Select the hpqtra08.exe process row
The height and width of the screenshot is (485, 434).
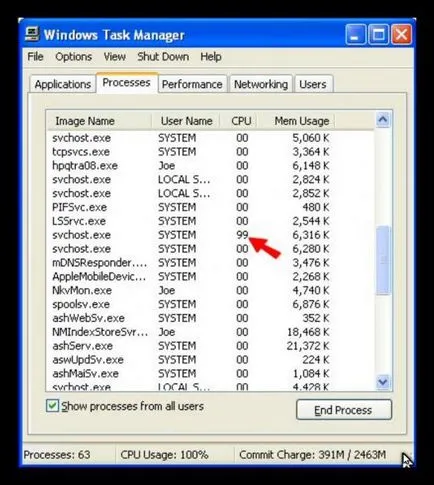tap(191, 166)
